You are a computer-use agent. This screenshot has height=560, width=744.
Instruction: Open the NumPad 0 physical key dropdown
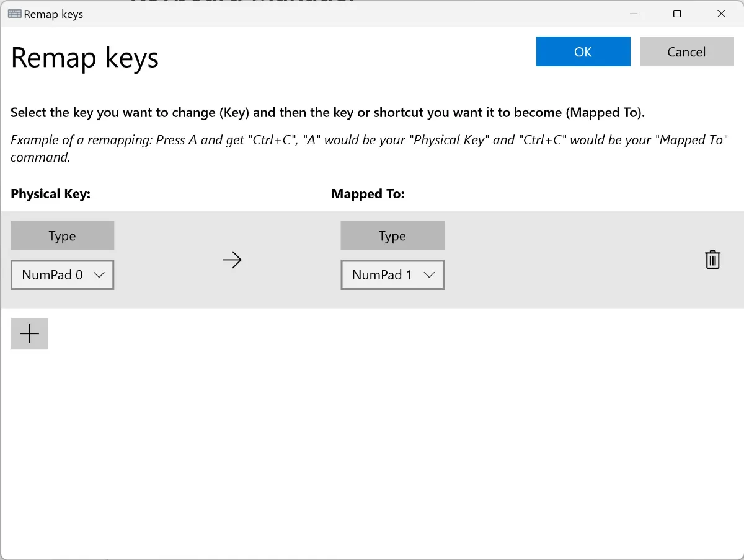coord(63,275)
